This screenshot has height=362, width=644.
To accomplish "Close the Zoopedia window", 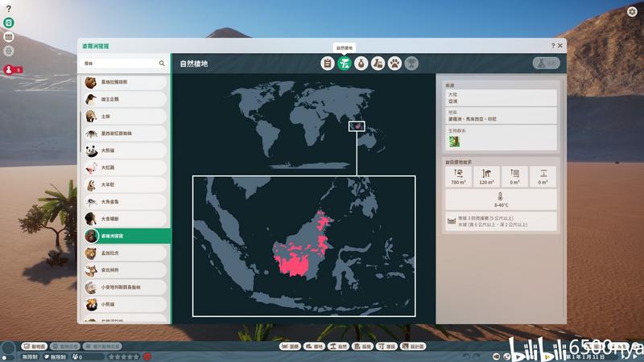I will click(559, 46).
